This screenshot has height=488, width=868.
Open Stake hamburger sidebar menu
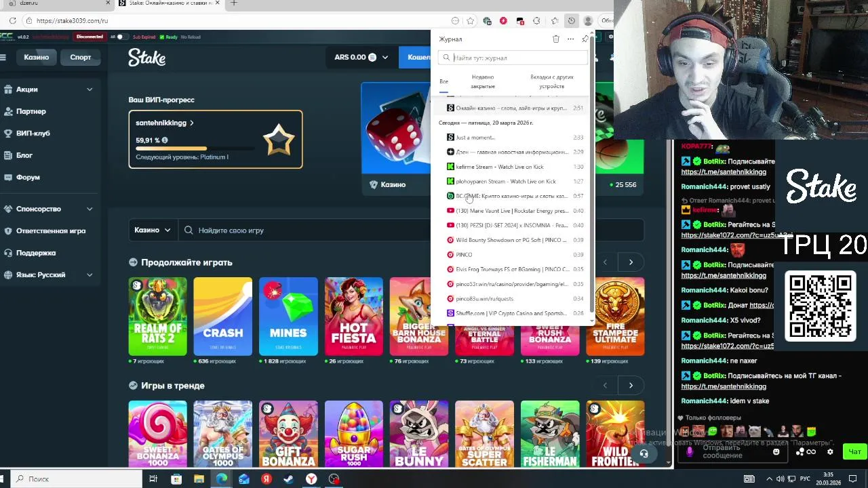pyautogui.click(x=3, y=58)
